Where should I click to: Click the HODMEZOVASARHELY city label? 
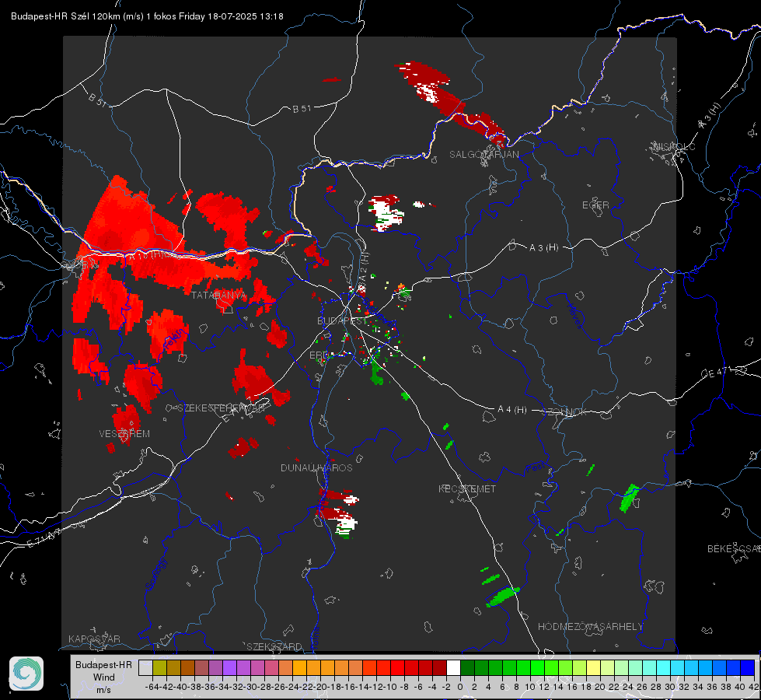pyautogui.click(x=590, y=627)
